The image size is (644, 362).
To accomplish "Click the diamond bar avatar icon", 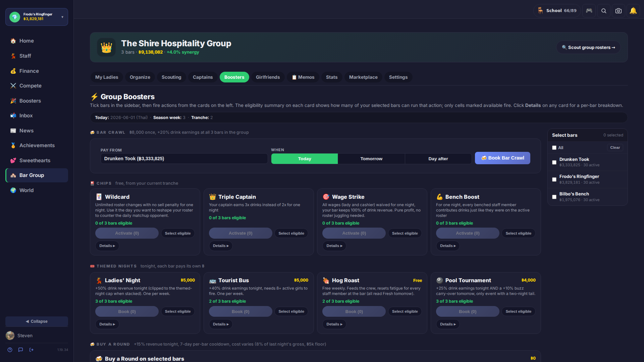I will point(15,17).
